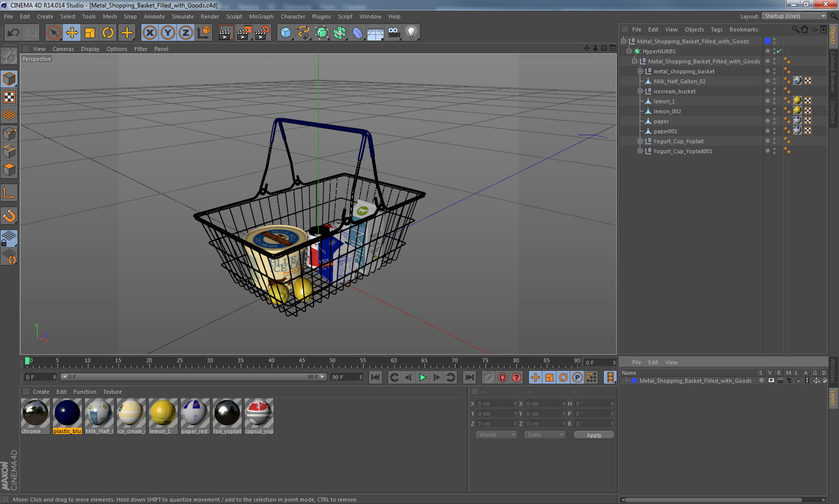Toggle Autokeying record button
Viewport: 839px width, 504px height.
[x=502, y=377]
